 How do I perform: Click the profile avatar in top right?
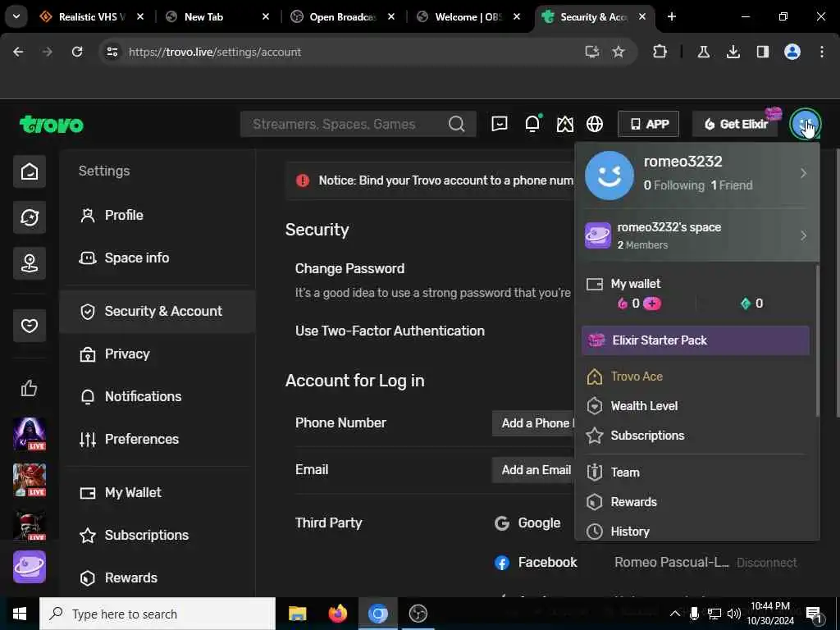pyautogui.click(x=805, y=124)
